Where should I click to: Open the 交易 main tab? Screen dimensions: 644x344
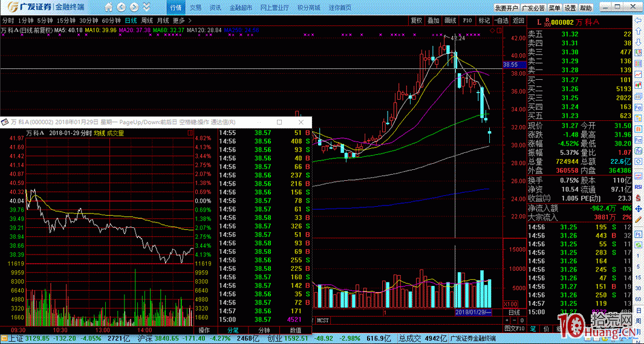[x=195, y=7]
